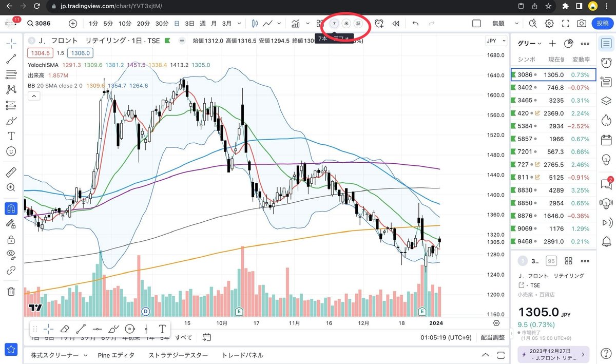616x364 pixels.
Task: Collapse the indicator legend with chevron
Action: click(x=34, y=95)
